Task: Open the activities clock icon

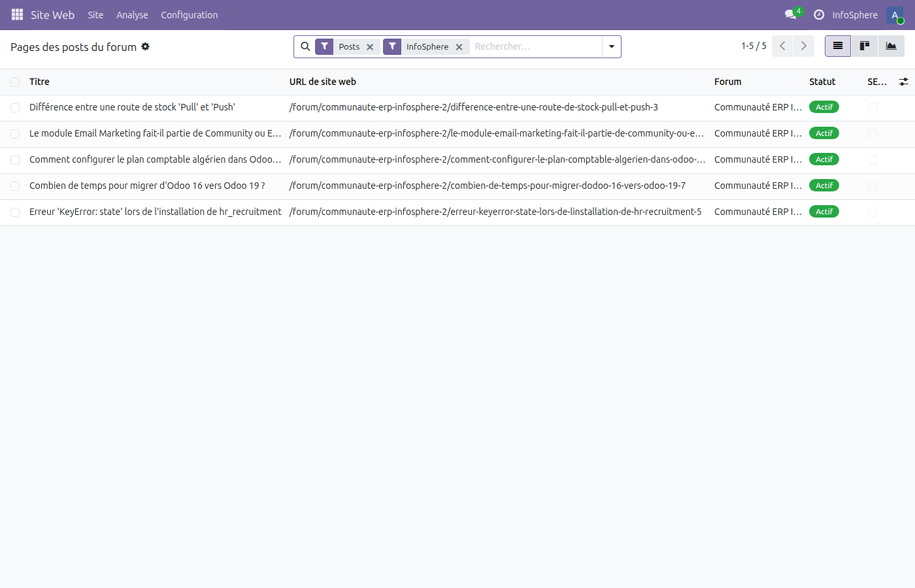Action: point(819,14)
